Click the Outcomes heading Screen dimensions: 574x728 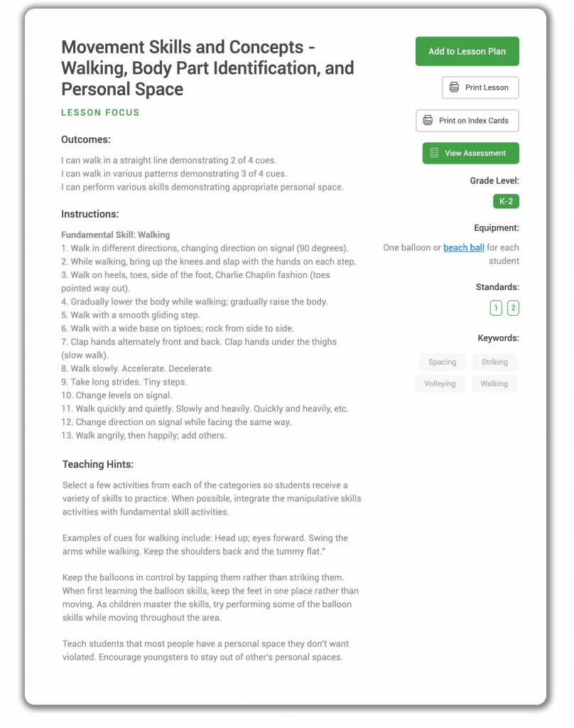[86, 139]
